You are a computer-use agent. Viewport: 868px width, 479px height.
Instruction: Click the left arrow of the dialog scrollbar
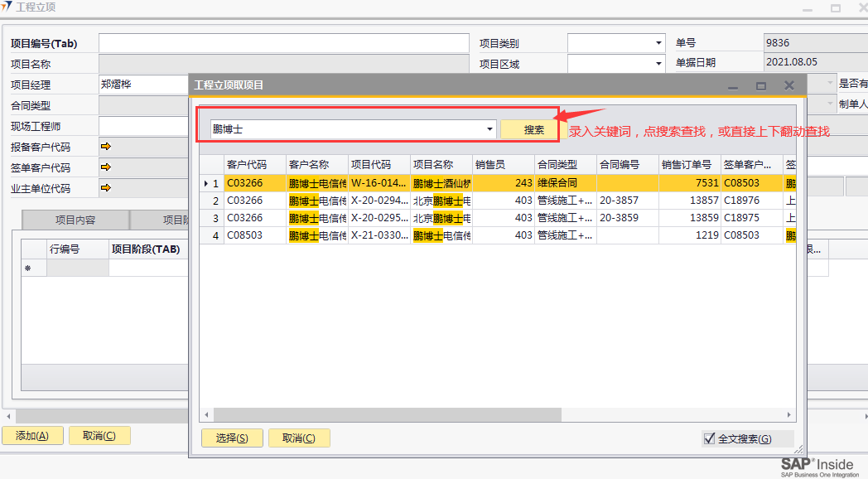click(206, 414)
